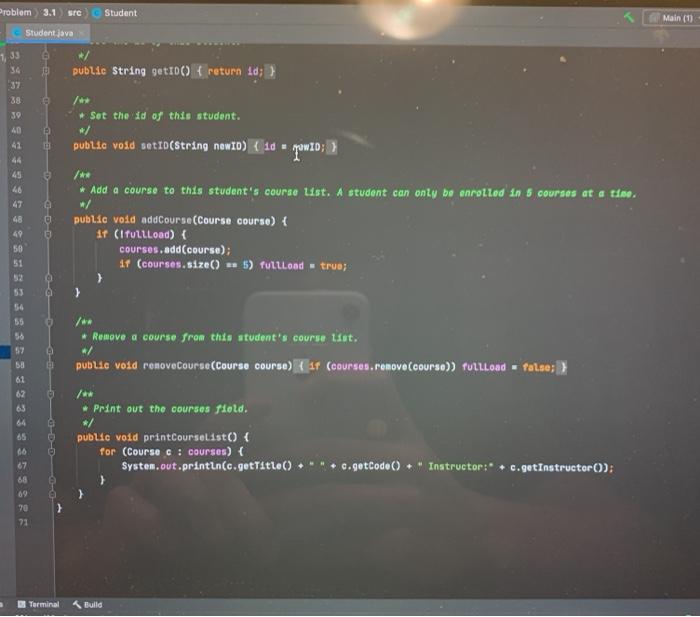Image resolution: width=700 pixels, height=617 pixels.
Task: Click the removeCourse method name
Action: click(176, 366)
